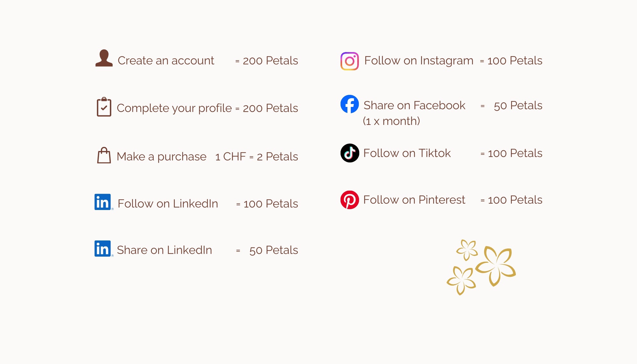Click the shopping bag purchase icon
The height and width of the screenshot is (364, 637).
click(x=104, y=155)
